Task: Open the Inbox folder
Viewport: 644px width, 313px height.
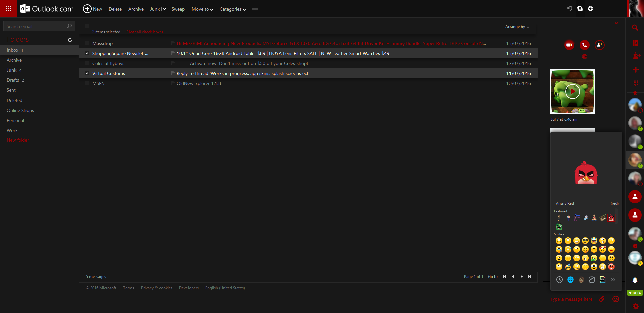Action: click(39, 50)
